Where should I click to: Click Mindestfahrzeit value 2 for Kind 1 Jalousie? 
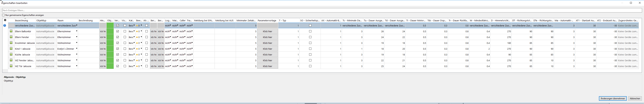(480, 49)
